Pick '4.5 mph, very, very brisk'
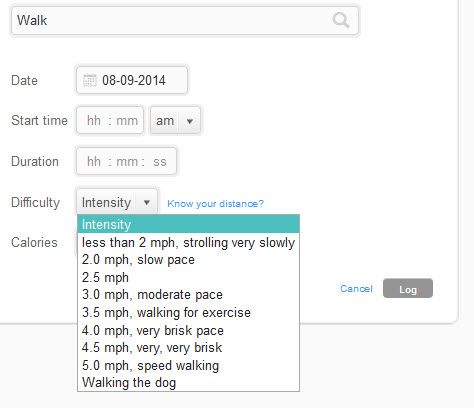This screenshot has width=474, height=408. [188, 348]
